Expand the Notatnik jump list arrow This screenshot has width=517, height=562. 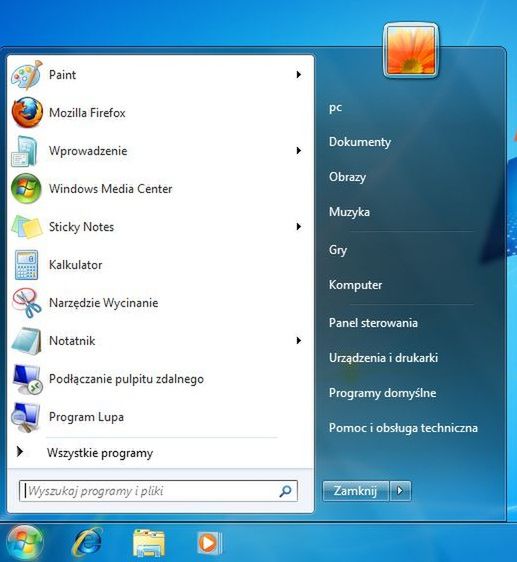click(x=298, y=340)
